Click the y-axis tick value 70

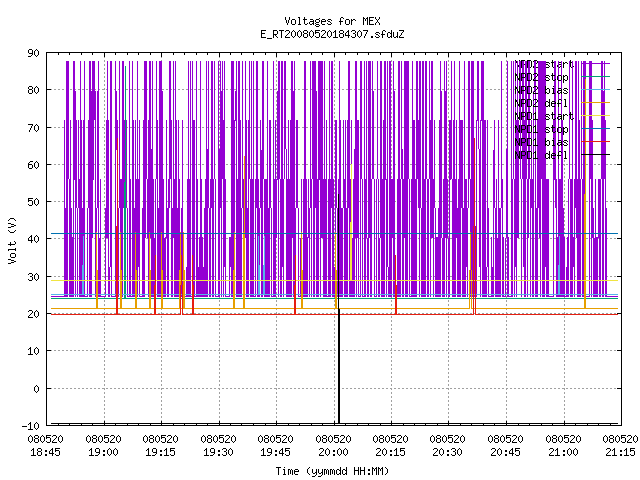[x=33, y=128]
